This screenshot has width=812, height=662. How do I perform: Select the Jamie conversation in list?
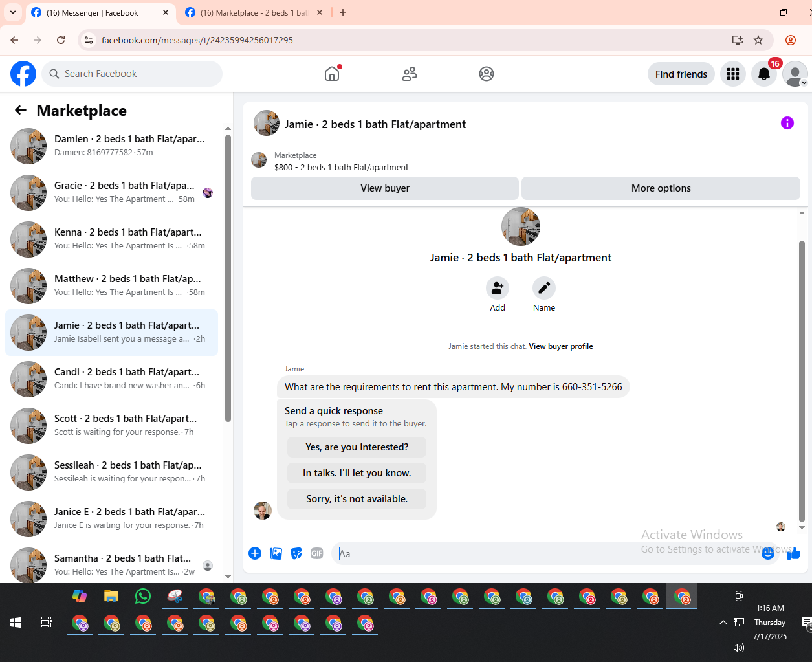coord(111,333)
